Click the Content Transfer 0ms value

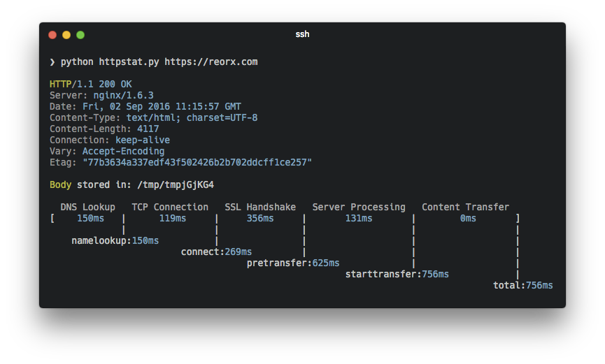pos(468,218)
